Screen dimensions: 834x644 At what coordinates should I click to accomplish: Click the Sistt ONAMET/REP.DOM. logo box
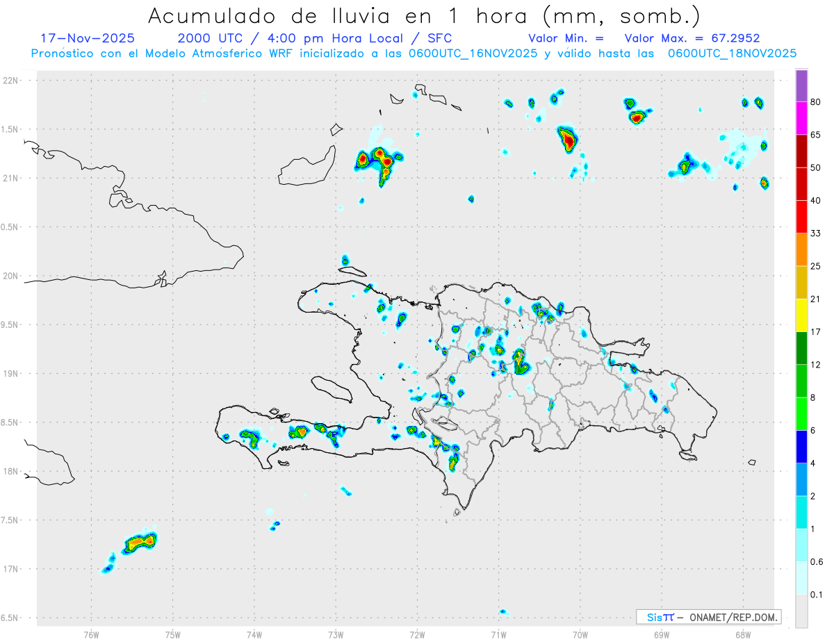click(x=708, y=617)
